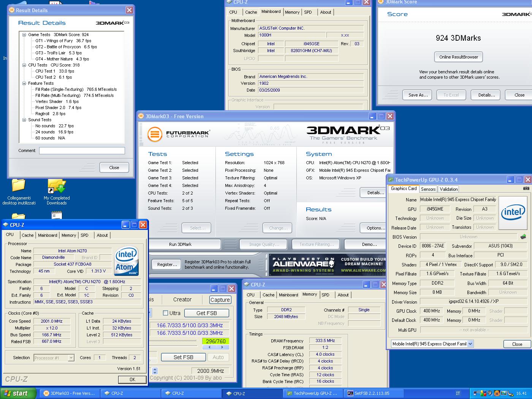Image resolution: width=532 pixels, height=399 pixels.
Task: Click the wireless network tray icon
Action: pyautogui.click(x=476, y=393)
